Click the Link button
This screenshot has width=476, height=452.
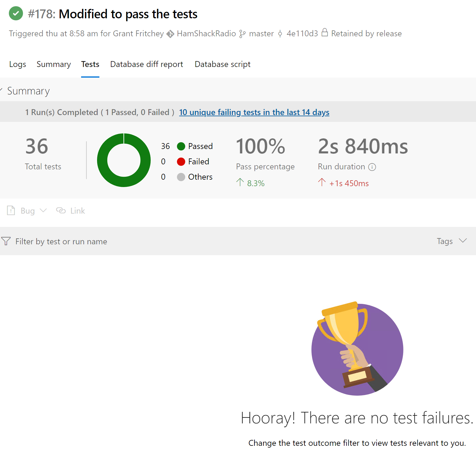[70, 211]
